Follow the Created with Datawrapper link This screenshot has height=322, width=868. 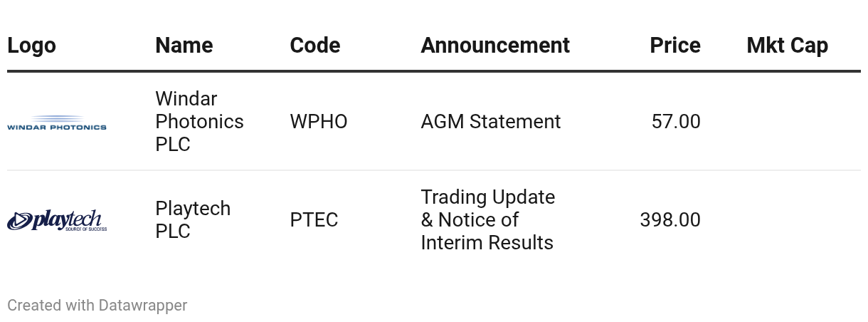tap(97, 305)
